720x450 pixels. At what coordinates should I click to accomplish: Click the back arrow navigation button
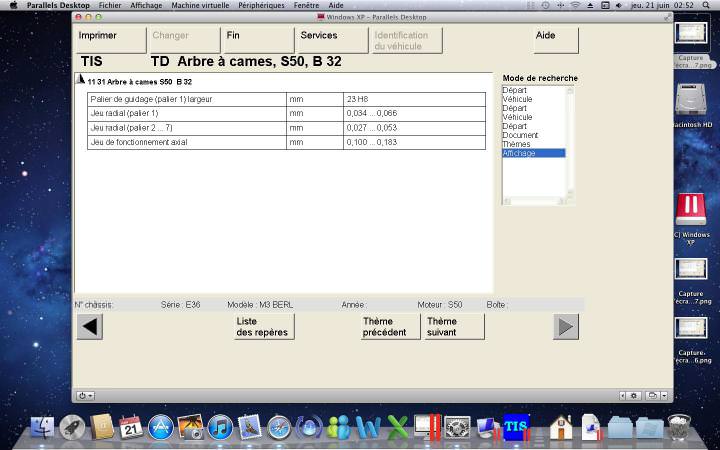(x=90, y=326)
